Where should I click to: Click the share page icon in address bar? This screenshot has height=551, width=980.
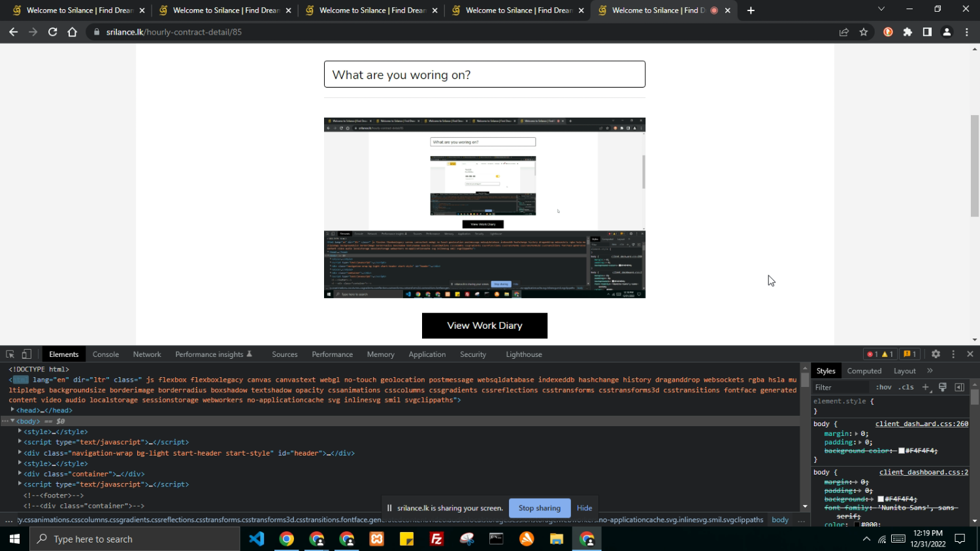(x=844, y=32)
